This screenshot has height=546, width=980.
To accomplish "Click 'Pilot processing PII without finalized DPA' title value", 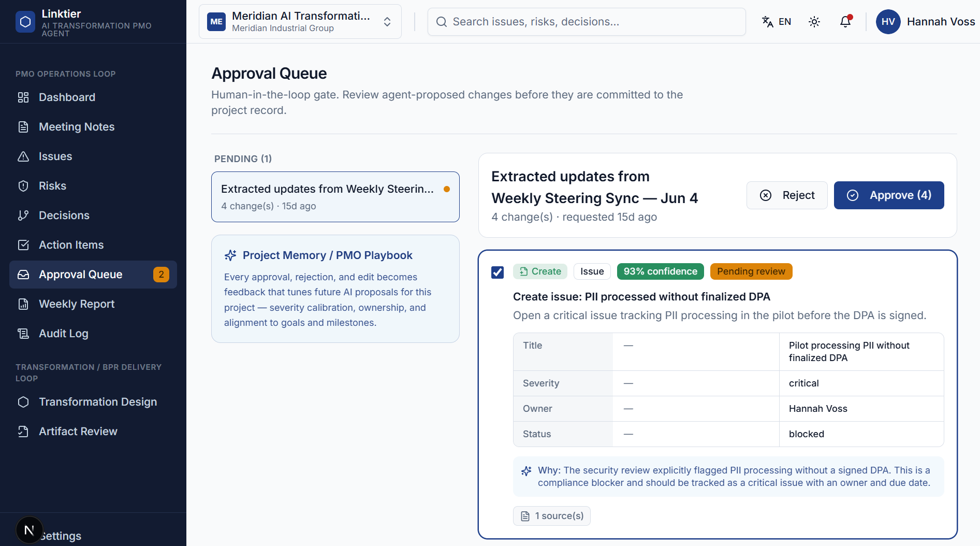I will click(x=849, y=352).
